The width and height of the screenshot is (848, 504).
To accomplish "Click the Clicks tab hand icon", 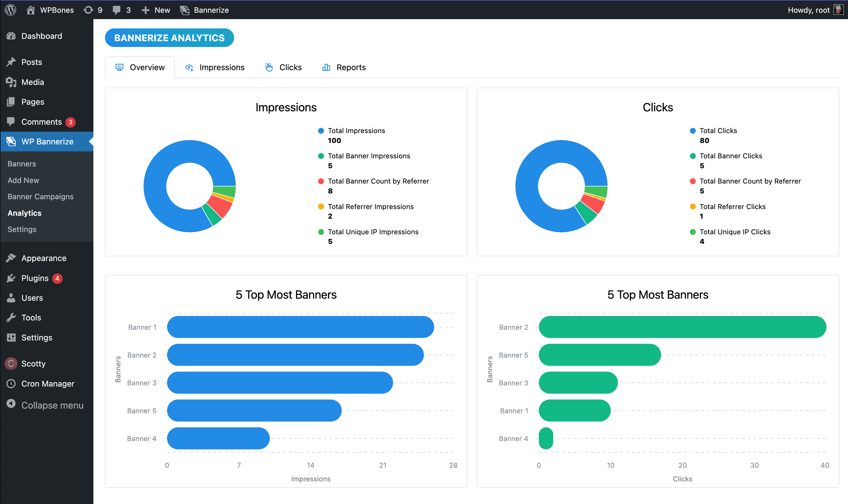I will coord(269,67).
